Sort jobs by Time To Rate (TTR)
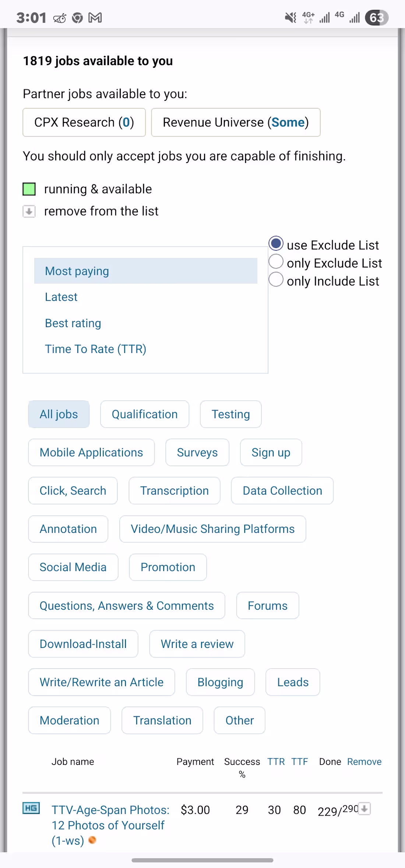405x868 pixels. click(96, 349)
